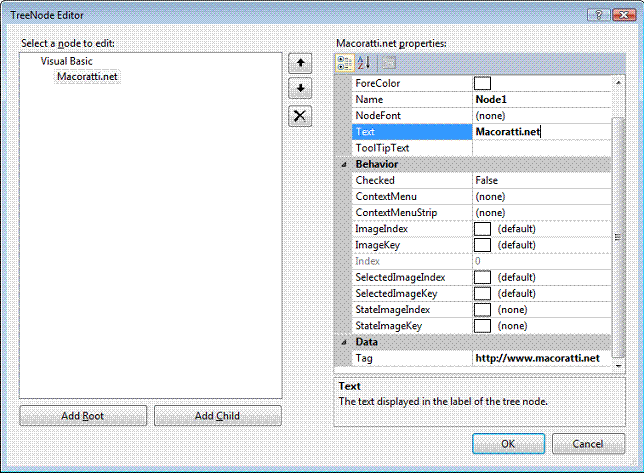Click the StateImageKey preview box
Viewport: 644px width, 473px height.
coord(482,326)
